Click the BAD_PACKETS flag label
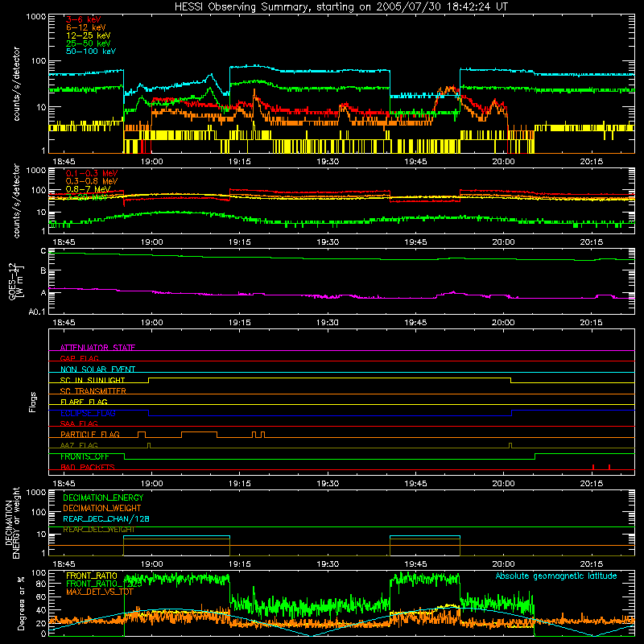The height and width of the screenshot is (644, 644). (x=88, y=467)
